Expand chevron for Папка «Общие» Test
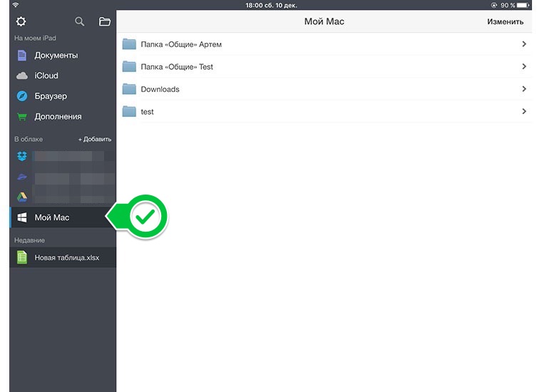 tap(524, 66)
